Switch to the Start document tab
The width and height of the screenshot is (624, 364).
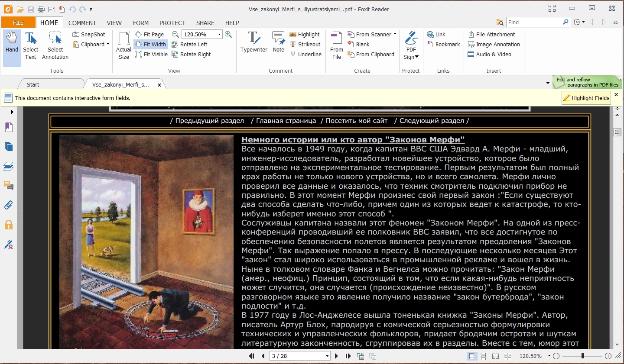point(33,84)
